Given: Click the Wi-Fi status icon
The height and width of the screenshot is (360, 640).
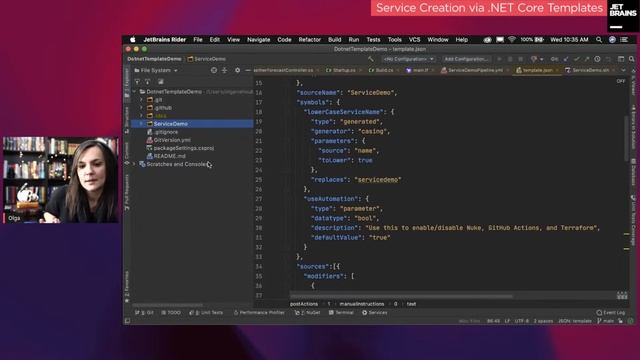Looking at the screenshot, I should [x=512, y=40].
